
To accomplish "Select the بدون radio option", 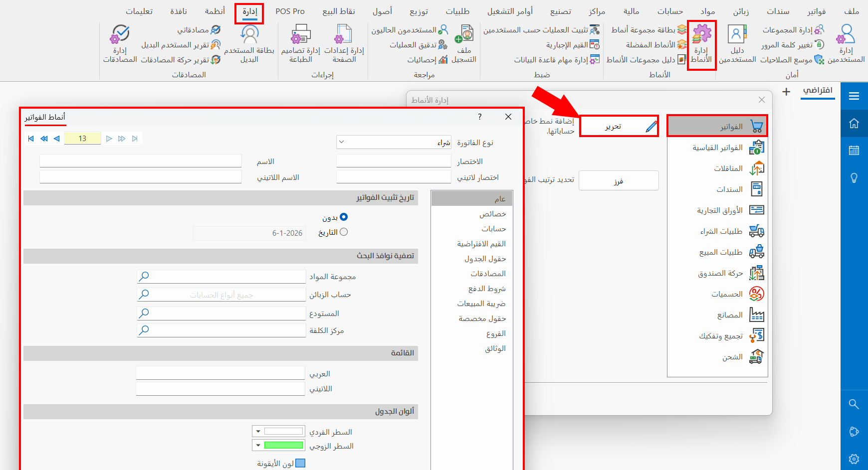I will pos(344,217).
